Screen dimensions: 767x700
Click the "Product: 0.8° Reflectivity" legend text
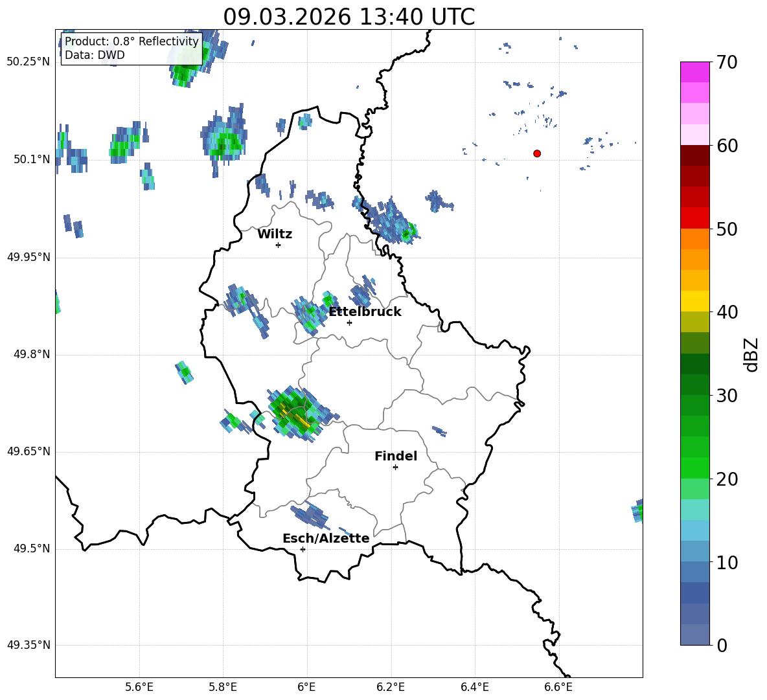132,41
